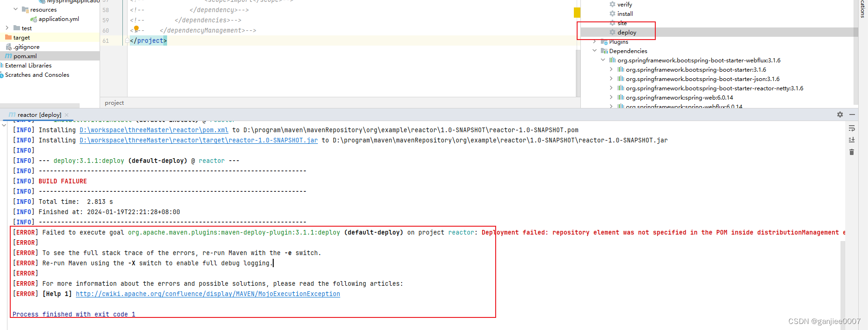Image resolution: width=868 pixels, height=330 pixels.
Task: Click library icon of spring-boot-starter:3.1.6
Action: click(621, 70)
